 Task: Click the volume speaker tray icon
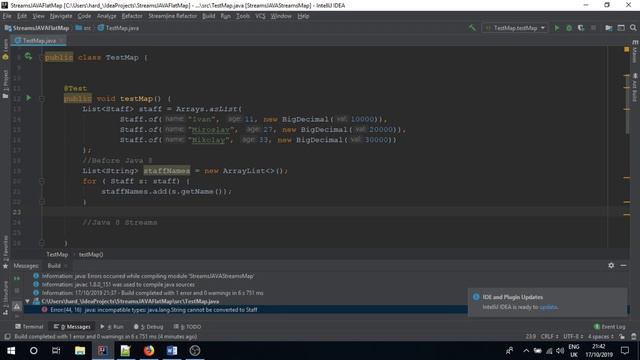(x=560, y=351)
